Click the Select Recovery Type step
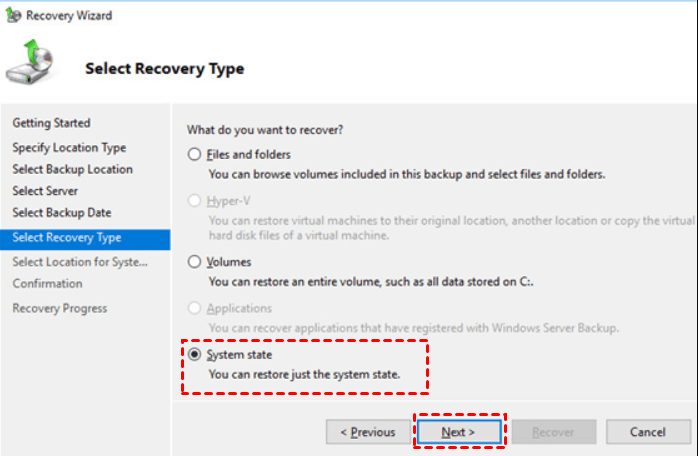The image size is (698, 456). click(x=67, y=238)
